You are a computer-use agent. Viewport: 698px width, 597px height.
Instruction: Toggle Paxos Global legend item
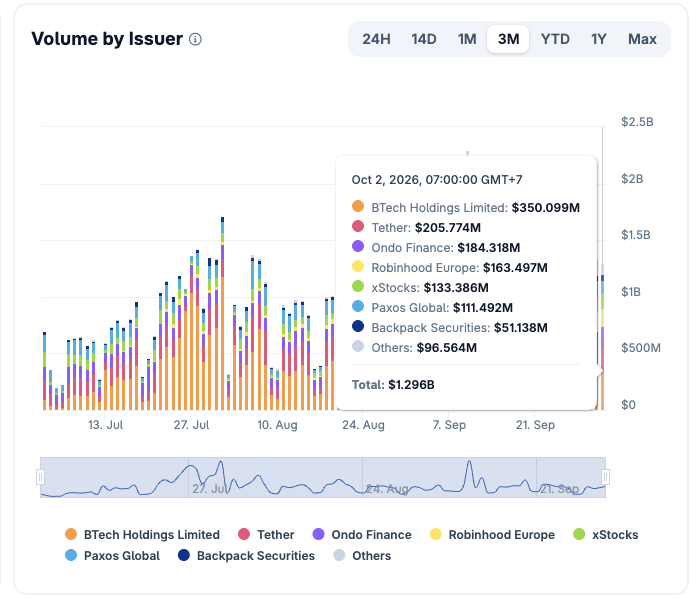coord(112,556)
